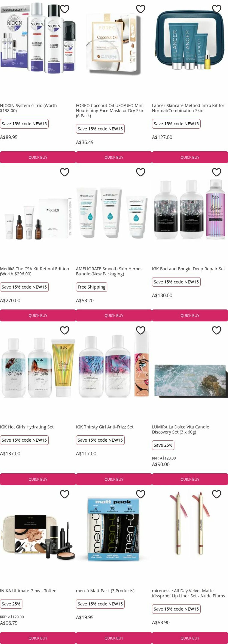Favorite the Lancer Skincare Intro Kit
This screenshot has height=644, width=228.
point(216,9)
